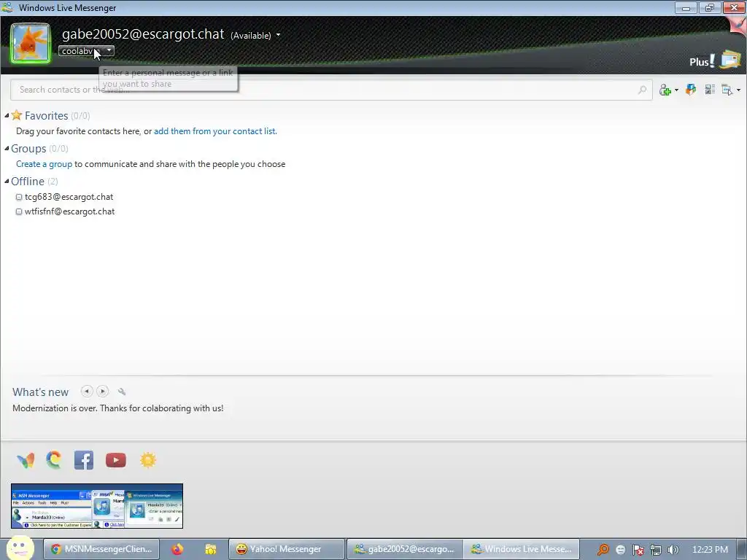Open the Facebook icon
The height and width of the screenshot is (560, 747).
point(84,460)
